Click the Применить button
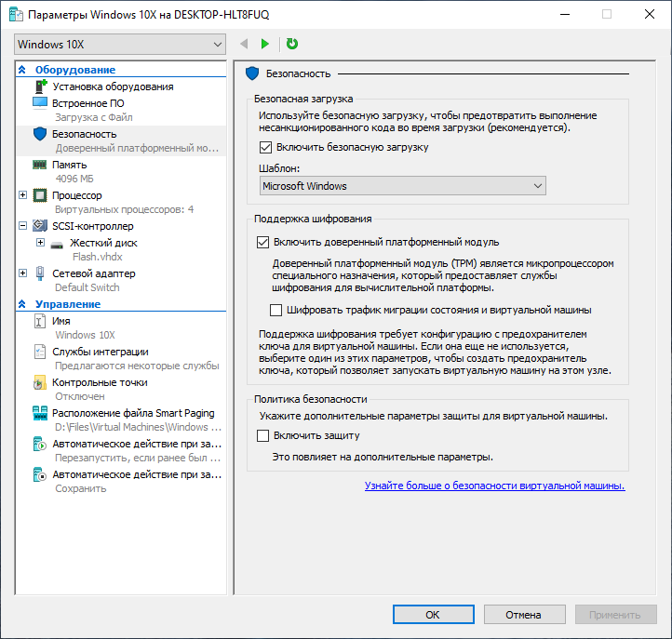 [x=615, y=615]
